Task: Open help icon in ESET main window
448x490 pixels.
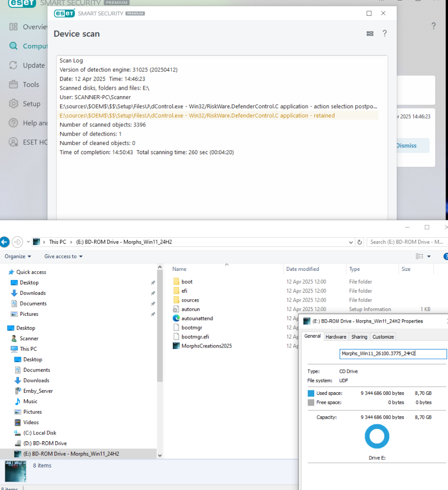Action: [x=433, y=26]
